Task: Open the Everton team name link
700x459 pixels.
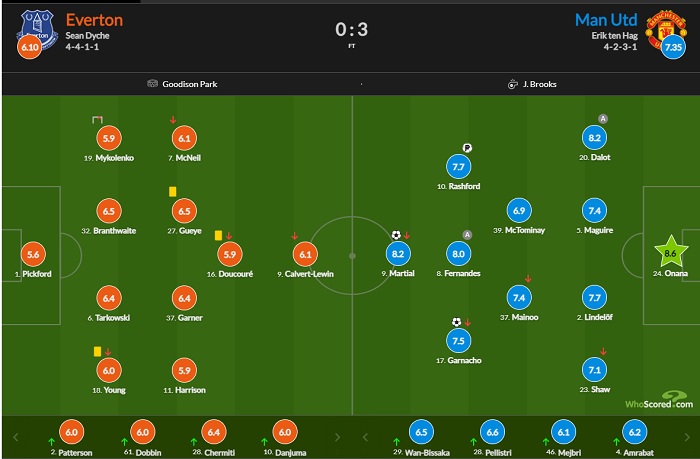Action: pos(96,19)
